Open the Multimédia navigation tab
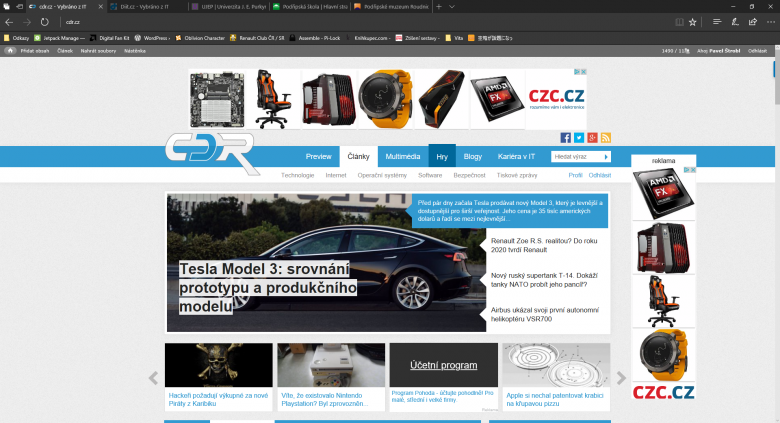This screenshot has height=423, width=780. [403, 156]
